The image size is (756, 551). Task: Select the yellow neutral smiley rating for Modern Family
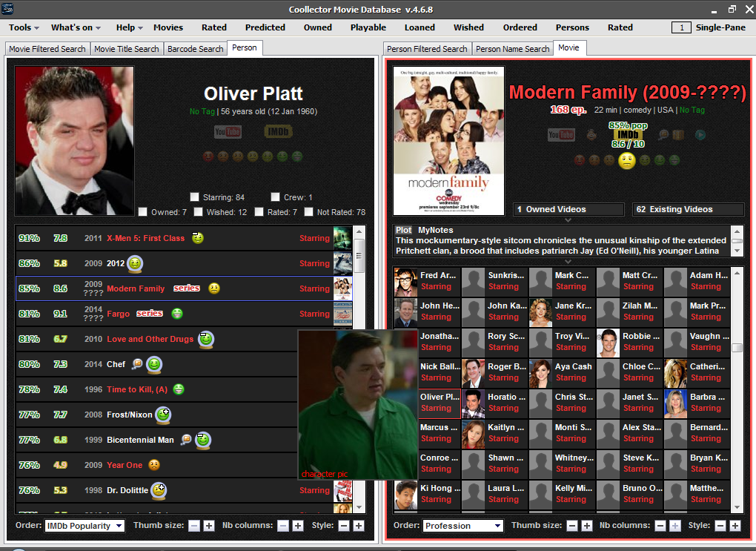pyautogui.click(x=627, y=161)
